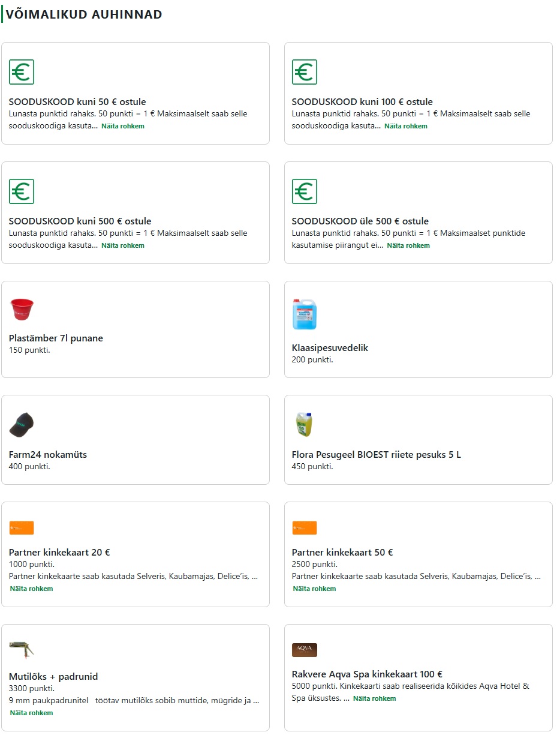This screenshot has width=560, height=735.
Task: Click the Flora Pesugeel bottle image
Action: [304, 425]
